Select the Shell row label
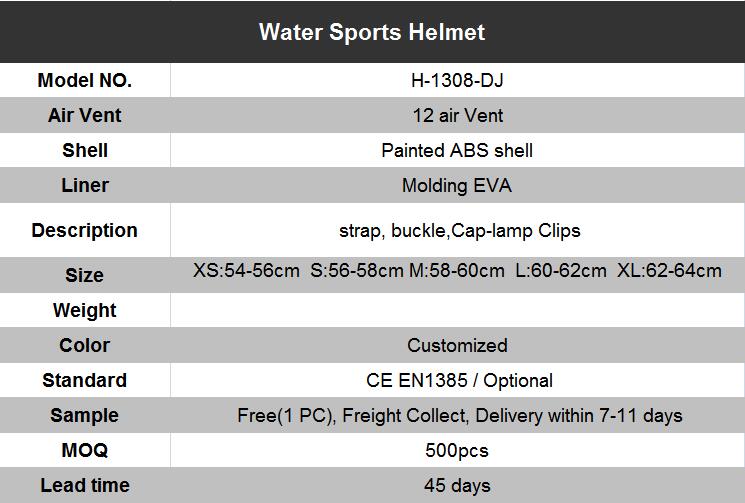This screenshot has height=503, width=745. pos(85,151)
